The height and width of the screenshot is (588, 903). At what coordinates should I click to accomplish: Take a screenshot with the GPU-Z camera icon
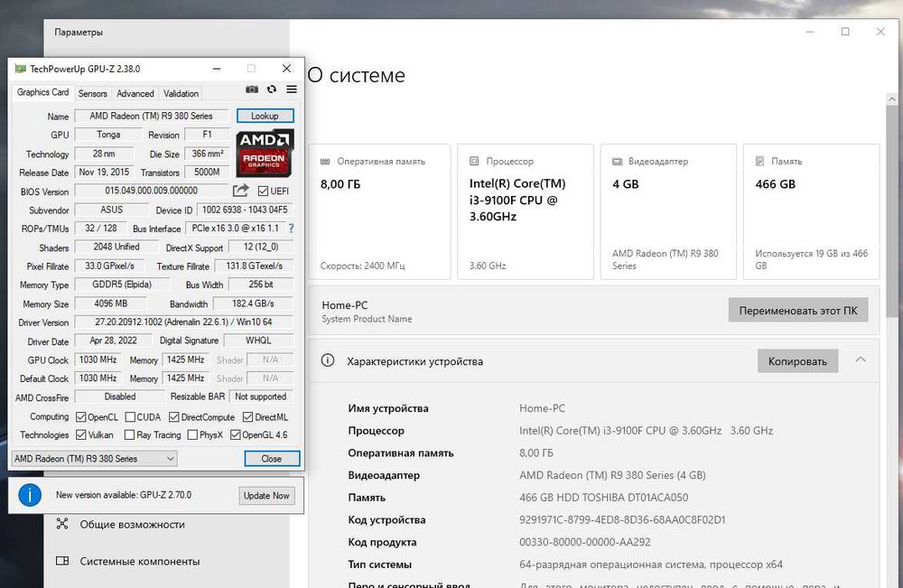click(252, 89)
